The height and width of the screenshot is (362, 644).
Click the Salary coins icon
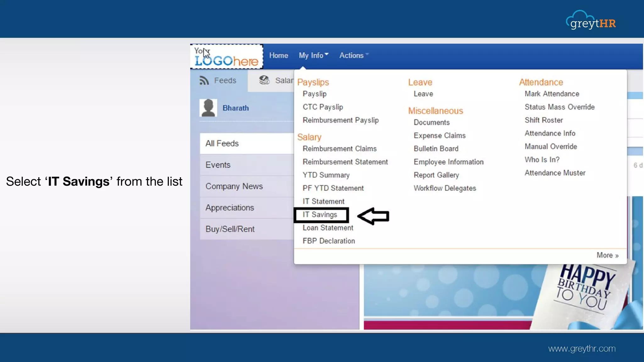[x=264, y=80]
